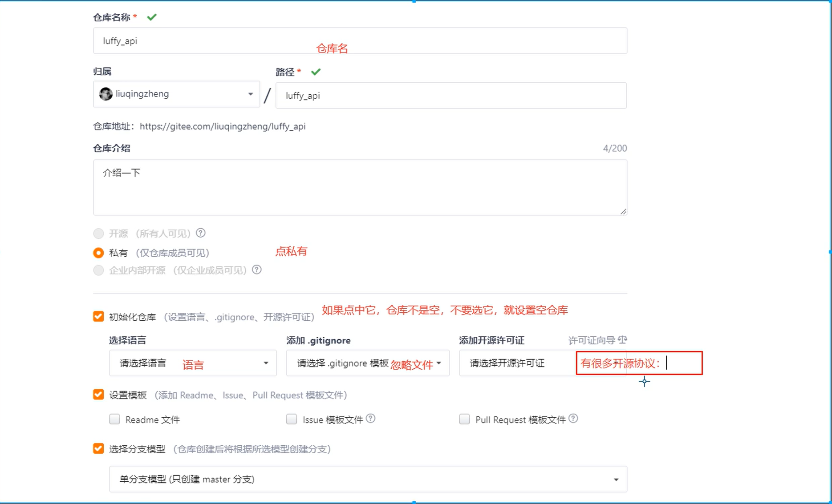Click help icon next to Pull Request 模板文件
Image resolution: width=832 pixels, height=504 pixels.
tap(573, 419)
